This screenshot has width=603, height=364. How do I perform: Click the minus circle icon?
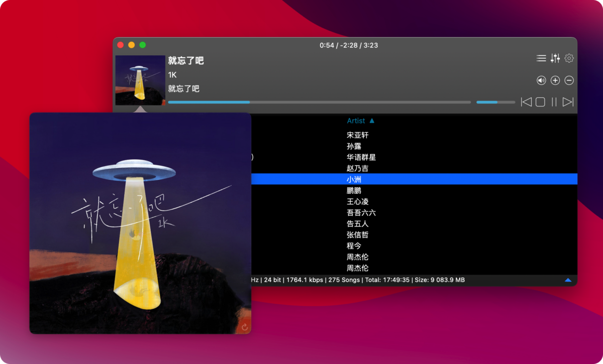coord(569,80)
